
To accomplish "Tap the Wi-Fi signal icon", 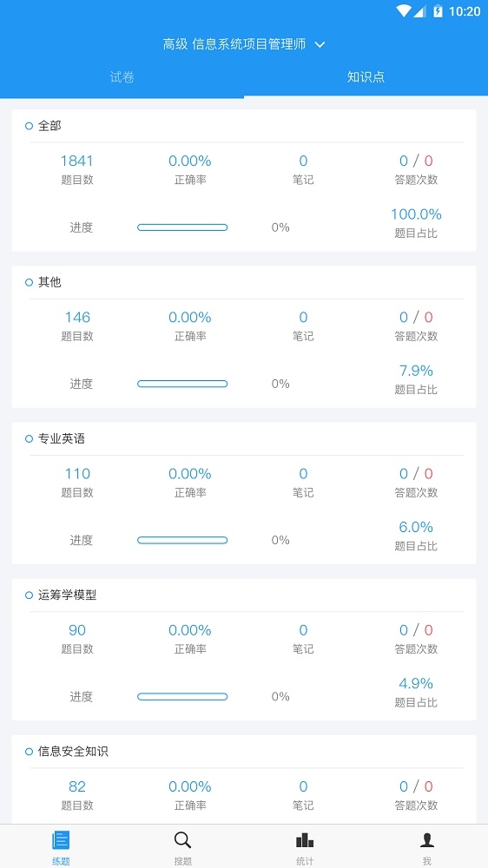I will (x=404, y=11).
